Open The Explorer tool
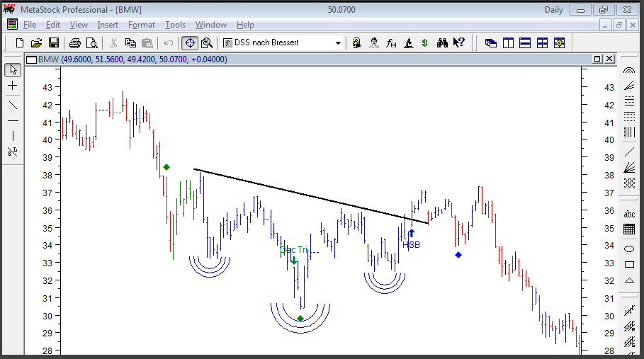Image resolution: width=644 pixels, height=359 pixels. pos(356,42)
